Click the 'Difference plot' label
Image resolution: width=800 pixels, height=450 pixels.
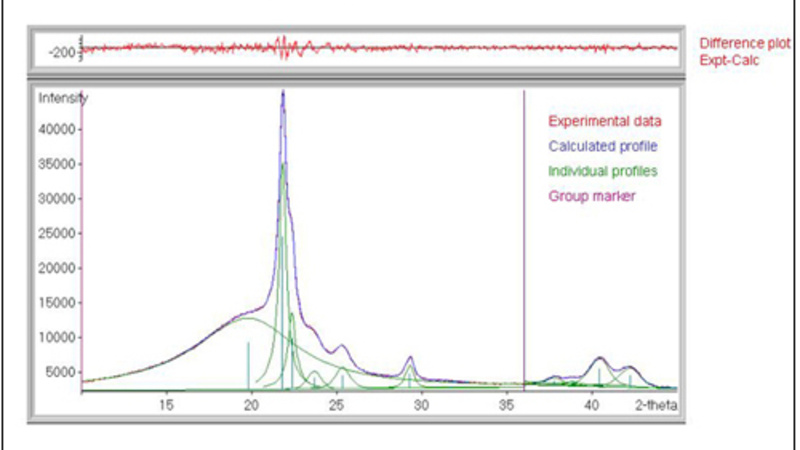click(744, 43)
